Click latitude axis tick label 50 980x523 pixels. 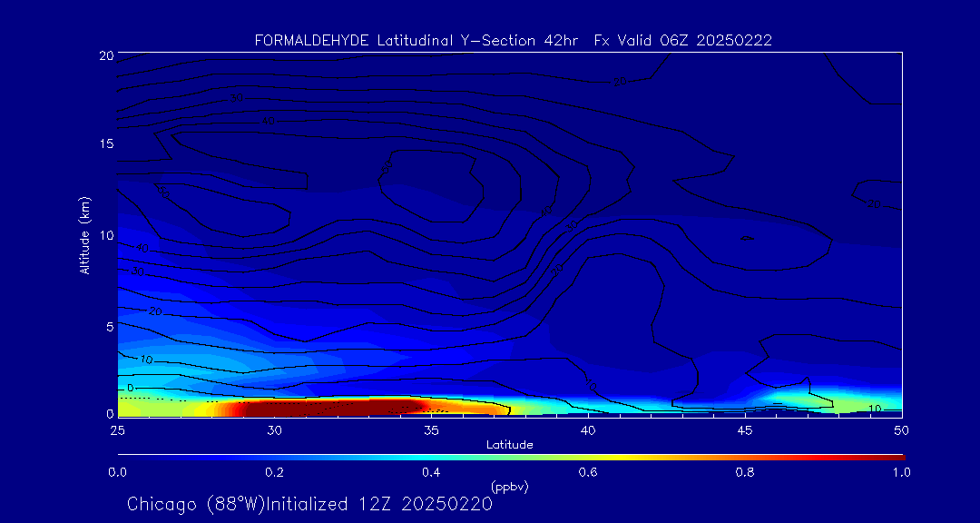coord(902,429)
